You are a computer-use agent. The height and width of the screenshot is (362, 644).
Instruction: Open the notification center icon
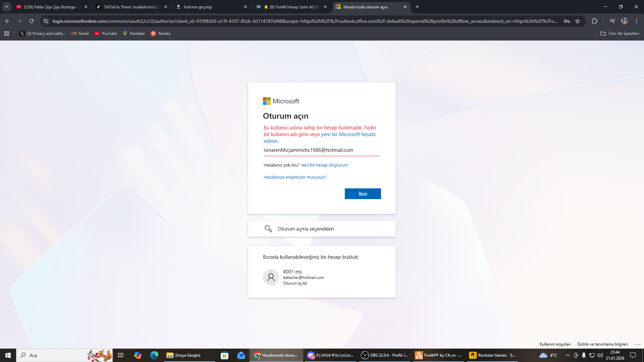click(x=633, y=355)
